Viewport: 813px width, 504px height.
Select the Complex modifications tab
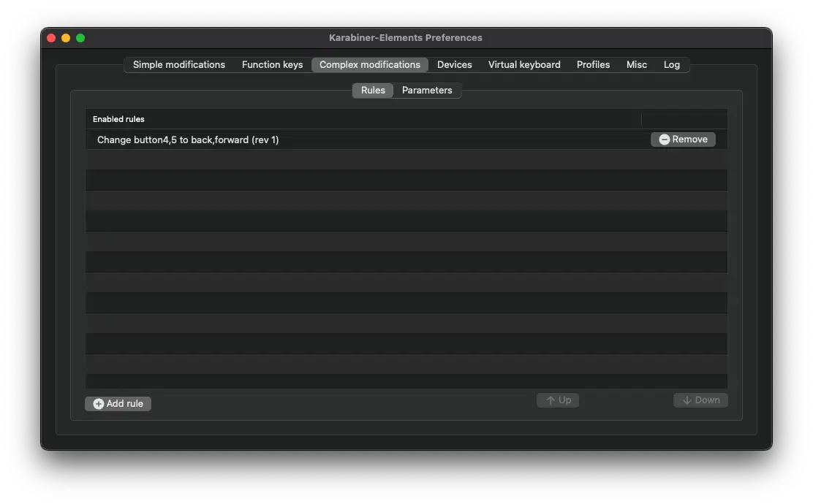[370, 65]
